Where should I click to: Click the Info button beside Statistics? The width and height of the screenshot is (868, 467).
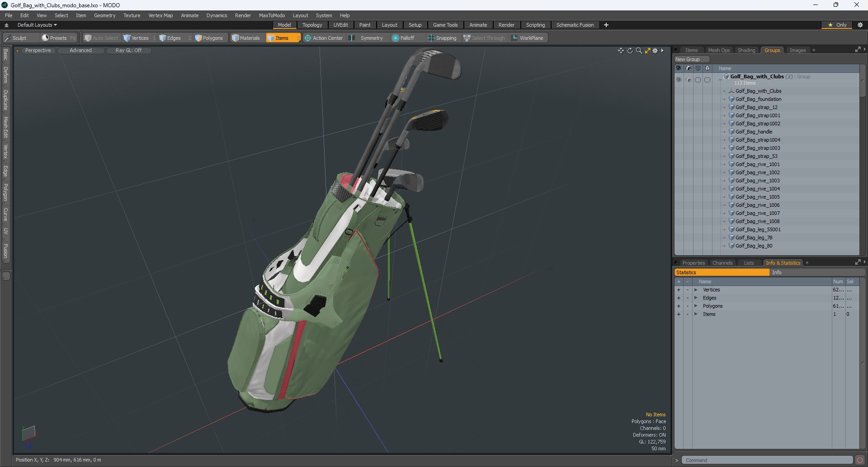click(817, 272)
